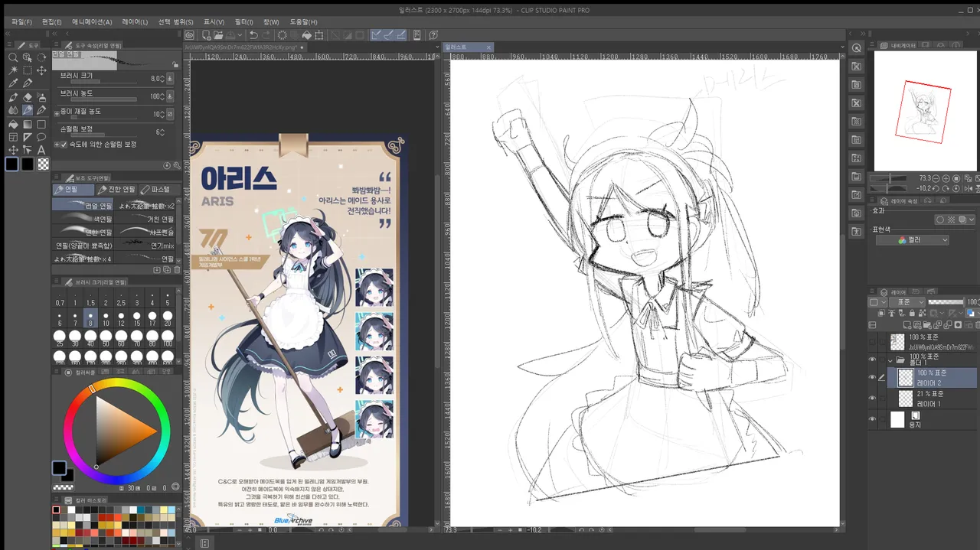Image resolution: width=980 pixels, height=550 pixels.
Task: Open layer blending mode 표준 dropdown
Action: point(907,302)
